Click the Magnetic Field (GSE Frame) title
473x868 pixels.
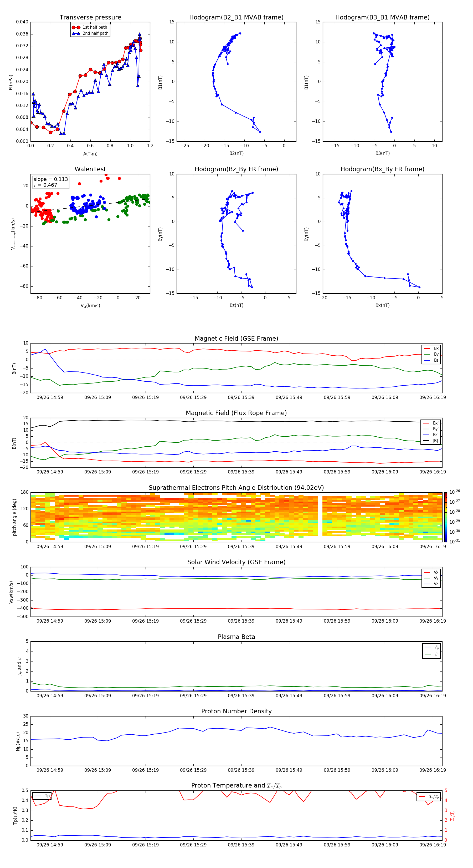click(x=236, y=339)
